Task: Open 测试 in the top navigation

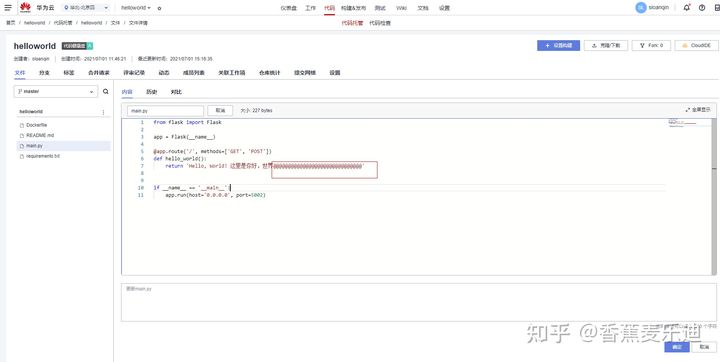Action: 380,8
